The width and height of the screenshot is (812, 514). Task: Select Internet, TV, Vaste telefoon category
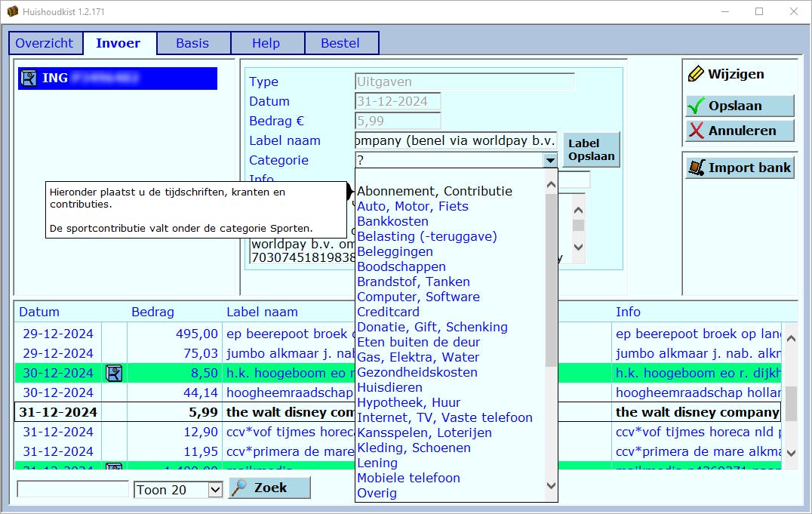click(444, 417)
